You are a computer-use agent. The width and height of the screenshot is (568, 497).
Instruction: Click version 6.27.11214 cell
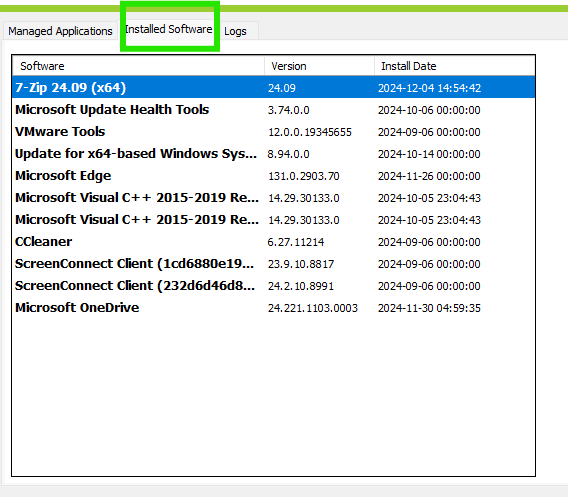[x=296, y=242]
